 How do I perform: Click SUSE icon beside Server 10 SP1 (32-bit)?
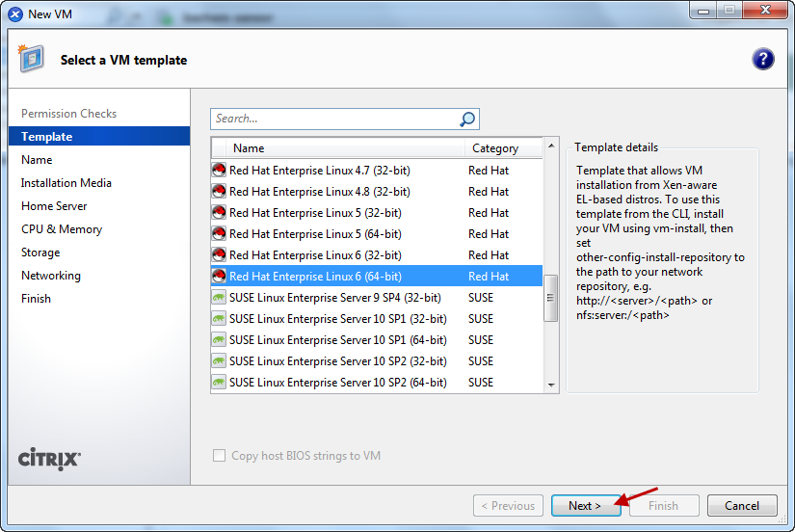219,318
